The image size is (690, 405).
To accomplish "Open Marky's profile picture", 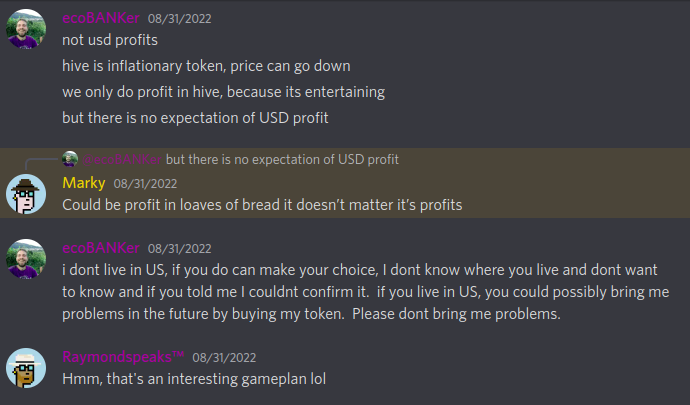I will tap(26, 193).
